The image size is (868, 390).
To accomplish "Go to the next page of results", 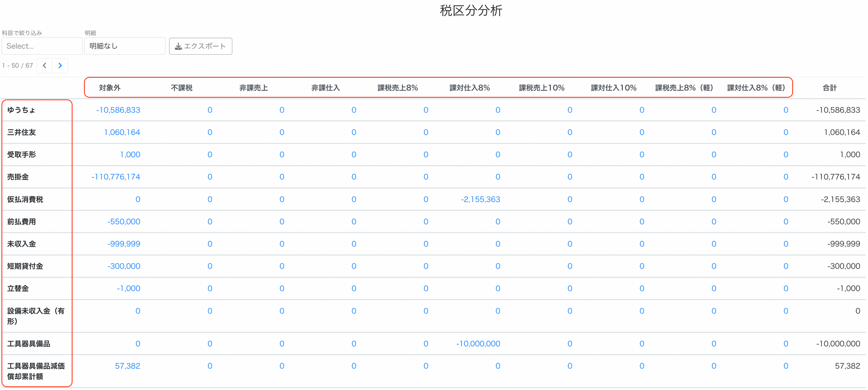I will (60, 66).
